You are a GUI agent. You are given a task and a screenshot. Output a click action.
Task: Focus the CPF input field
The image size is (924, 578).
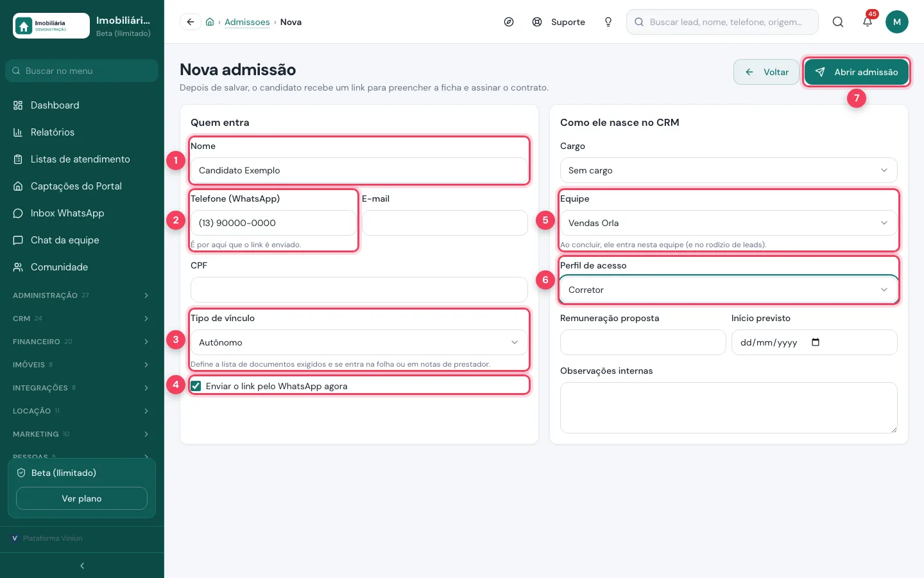coord(359,290)
